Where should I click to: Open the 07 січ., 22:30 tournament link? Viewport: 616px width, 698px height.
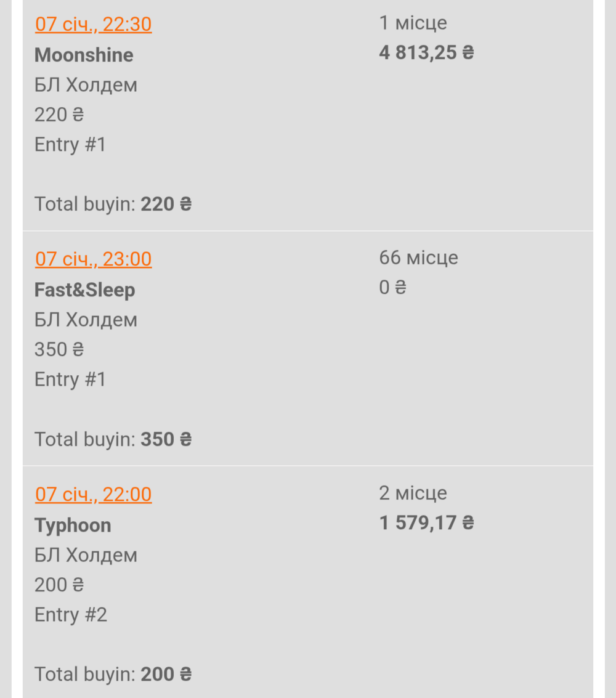93,24
